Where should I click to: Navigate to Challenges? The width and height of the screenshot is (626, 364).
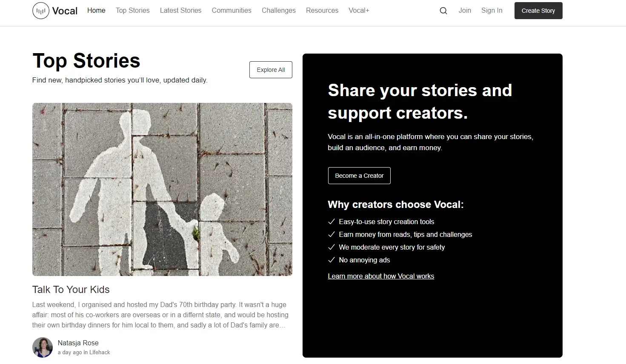click(278, 11)
